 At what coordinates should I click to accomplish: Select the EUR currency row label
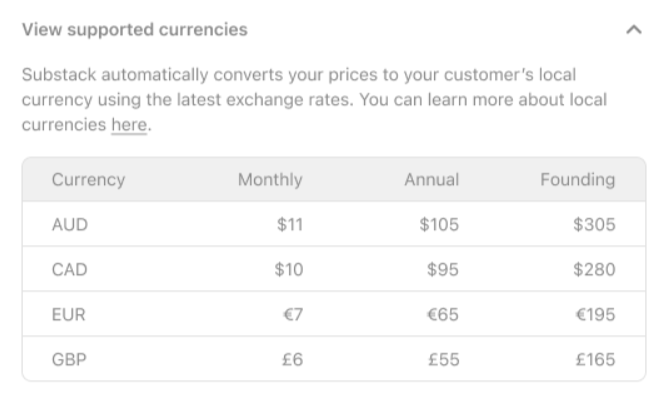(68, 315)
